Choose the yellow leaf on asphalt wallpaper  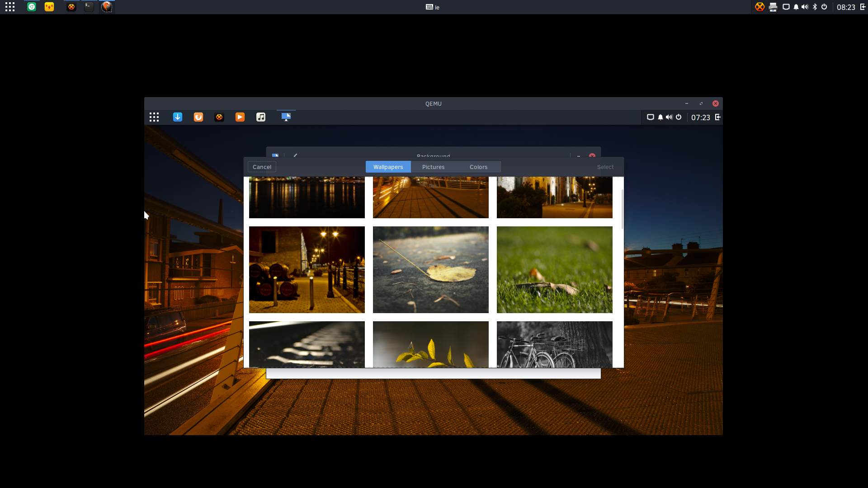[431, 270]
